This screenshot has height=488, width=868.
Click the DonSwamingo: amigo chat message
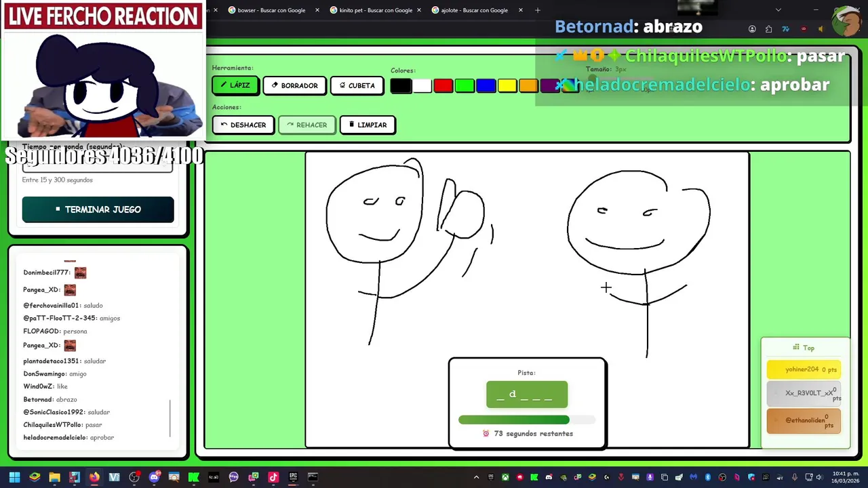pos(55,373)
